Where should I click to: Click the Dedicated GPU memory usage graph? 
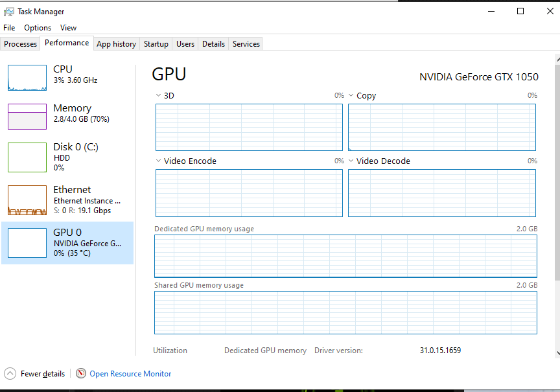click(345, 256)
